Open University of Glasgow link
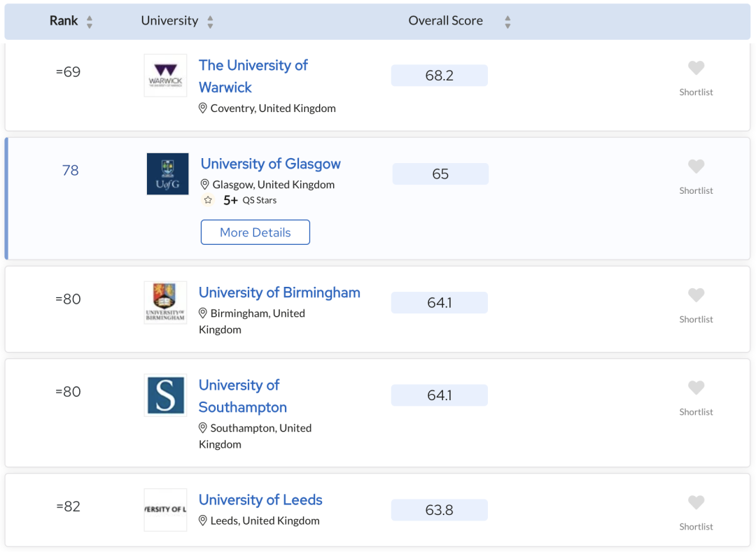This screenshot has height=552, width=756. [270, 164]
